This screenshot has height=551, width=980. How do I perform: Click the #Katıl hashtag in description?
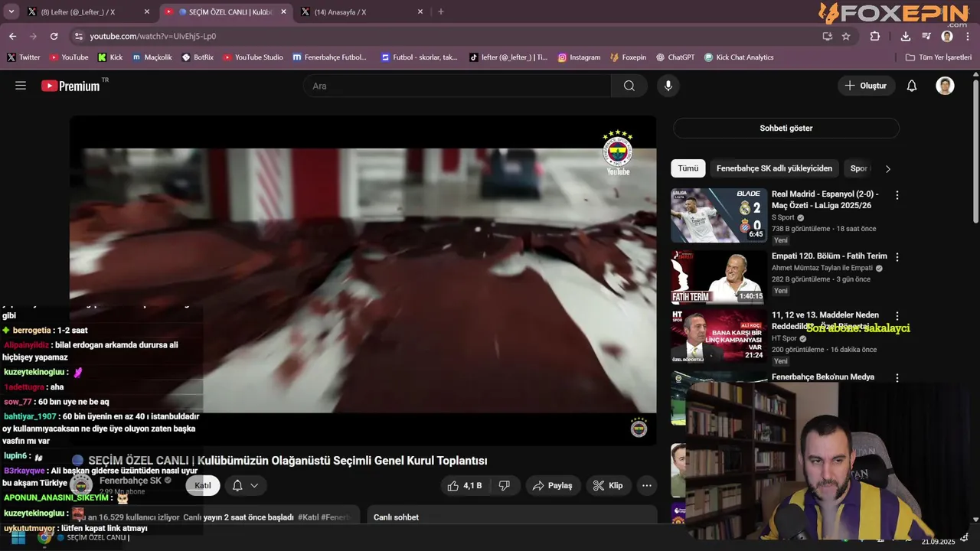[308, 517]
